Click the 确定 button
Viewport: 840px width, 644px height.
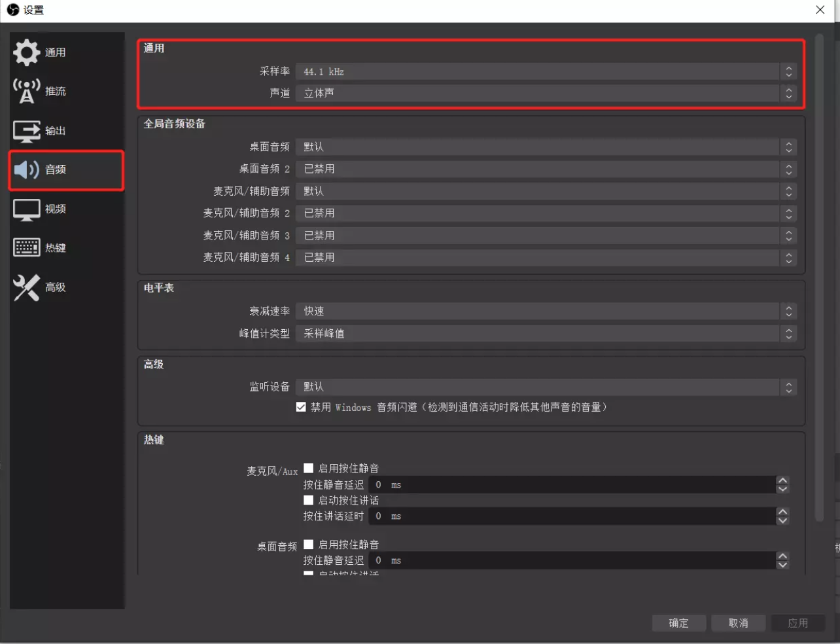[x=678, y=622]
